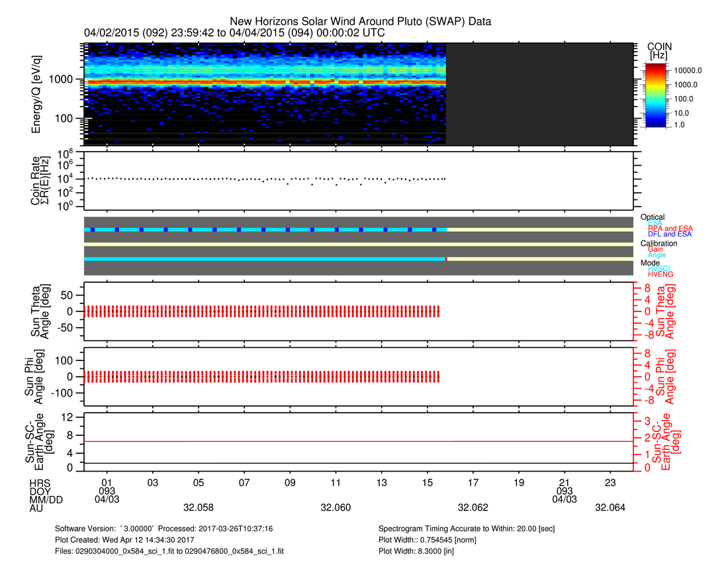728x563 pixels.
Task: Click the hour 23 tick label
Action: (610, 482)
